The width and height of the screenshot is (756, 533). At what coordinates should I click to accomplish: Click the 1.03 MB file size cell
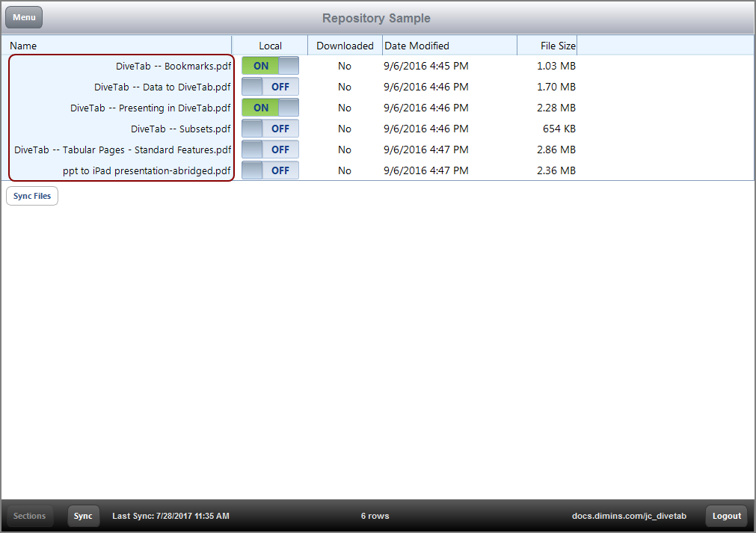click(x=556, y=66)
